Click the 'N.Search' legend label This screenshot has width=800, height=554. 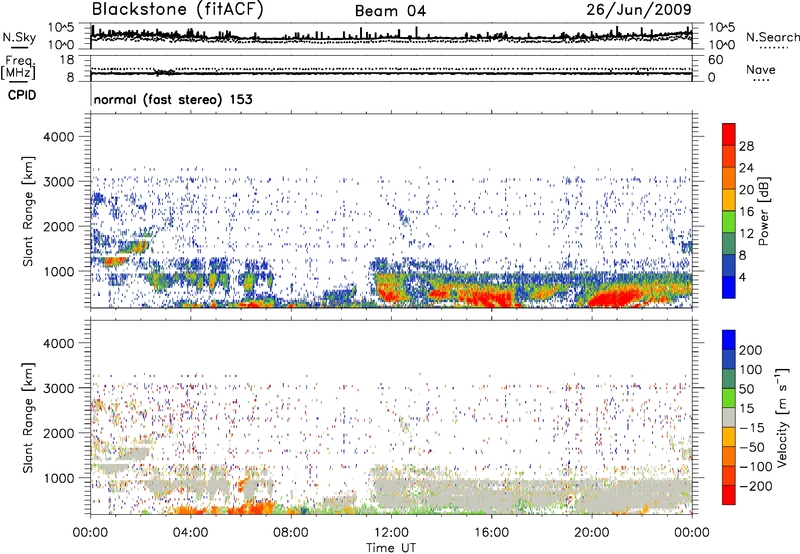tap(772, 37)
